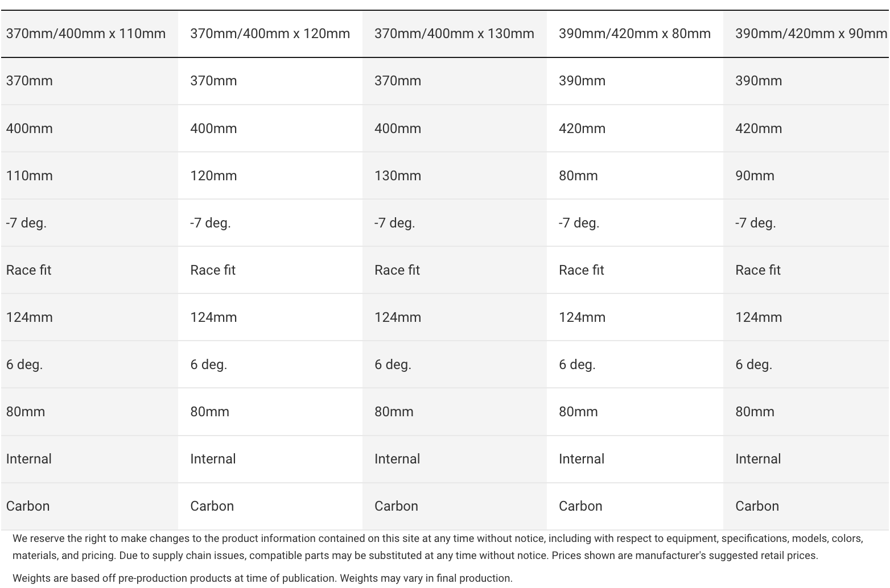
Task: Click -7 deg. in the 370mm/400mm x 120mm column
Action: point(211,223)
